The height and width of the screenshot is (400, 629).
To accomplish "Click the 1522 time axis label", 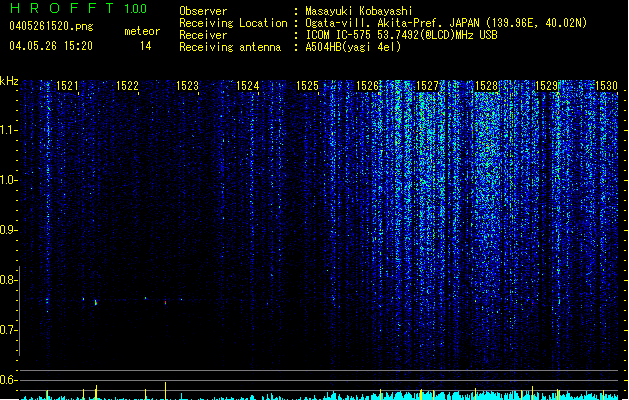I will 127,86.
